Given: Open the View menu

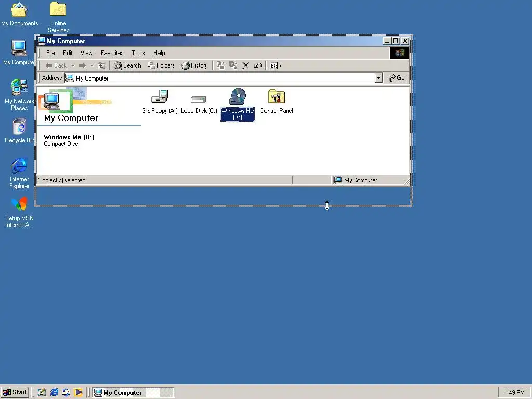Looking at the screenshot, I should pos(86,53).
